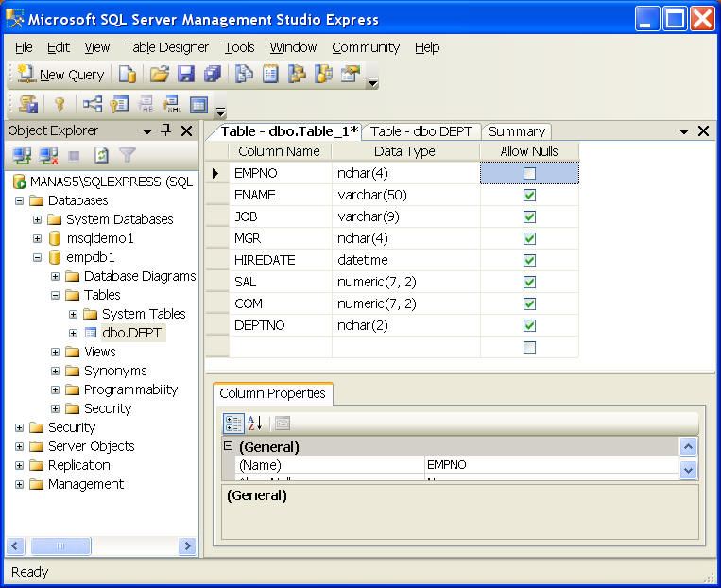Screen dimensions: 721x588
Task: Click the Save All icon
Action: [213, 74]
